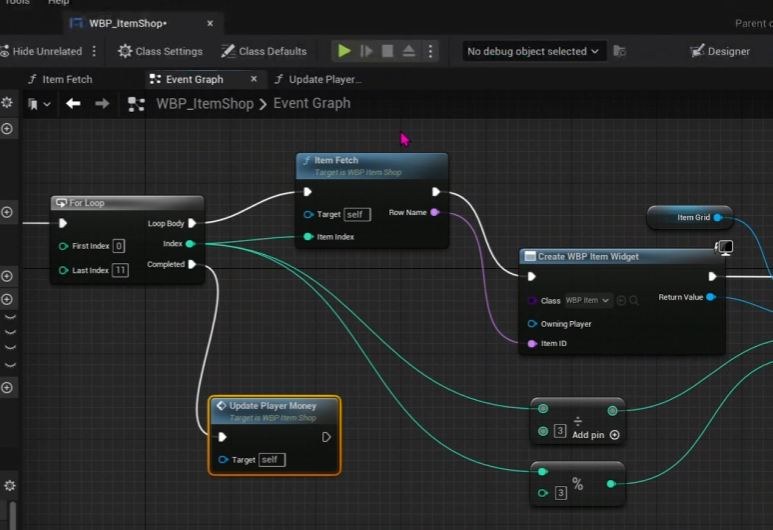
Task: Open Class Defaults
Action: [x=264, y=51]
